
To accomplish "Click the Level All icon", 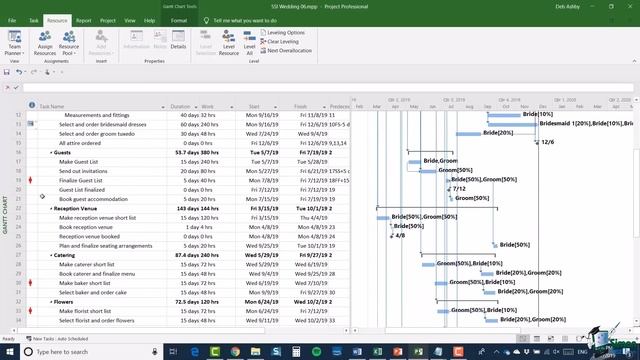I will [x=249, y=42].
